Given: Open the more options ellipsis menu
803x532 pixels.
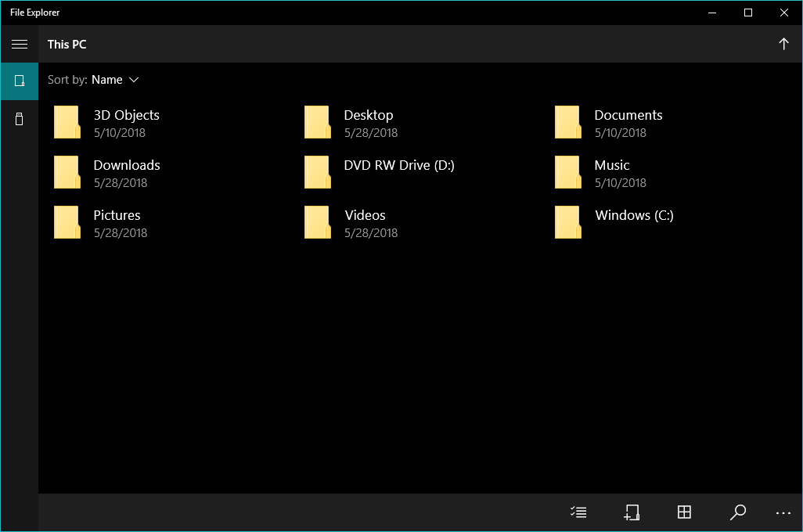Looking at the screenshot, I should coord(783,512).
